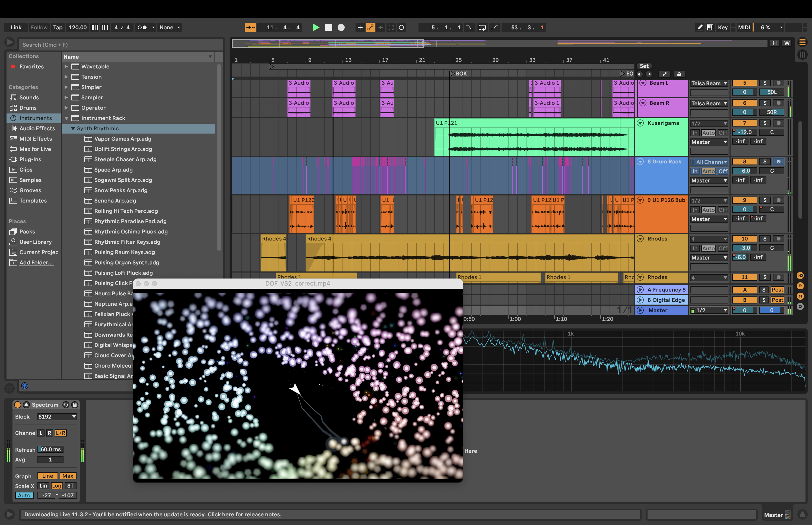The height and width of the screenshot is (525, 812).
Task: Expand the Wavetable folder
Action: tap(66, 67)
